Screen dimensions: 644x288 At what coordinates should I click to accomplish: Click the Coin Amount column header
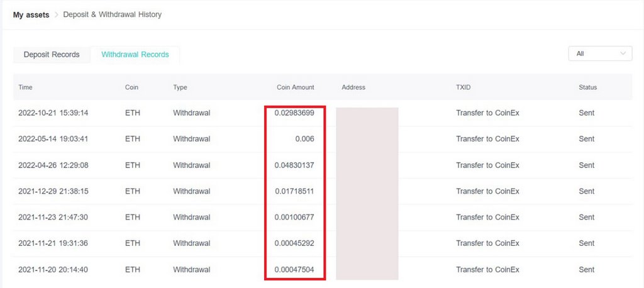[295, 87]
